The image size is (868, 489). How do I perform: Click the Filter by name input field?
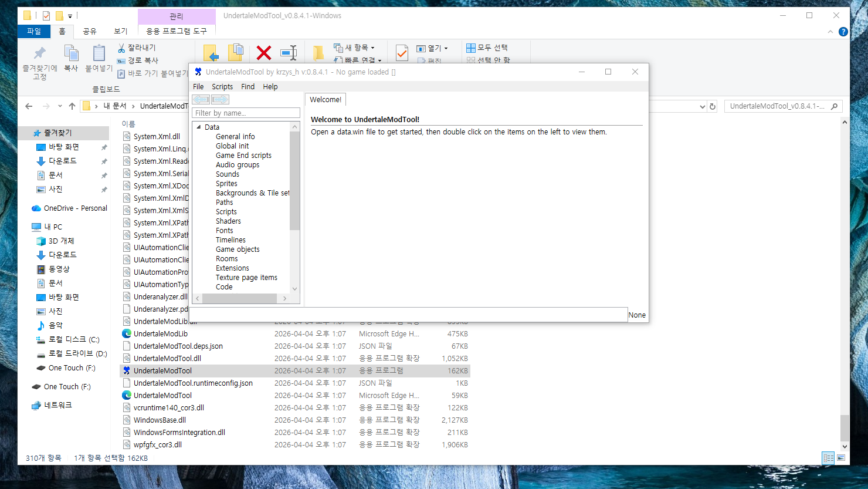pos(246,112)
